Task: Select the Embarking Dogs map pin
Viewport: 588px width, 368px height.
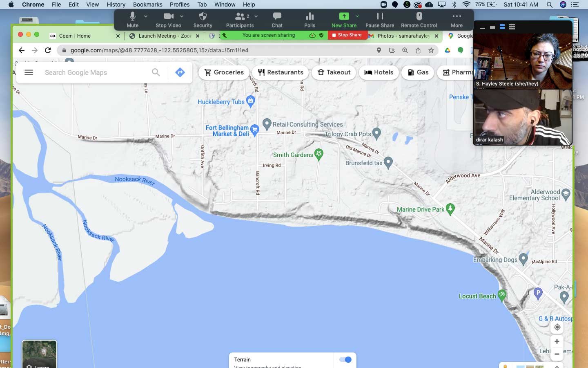Action: 523,259
